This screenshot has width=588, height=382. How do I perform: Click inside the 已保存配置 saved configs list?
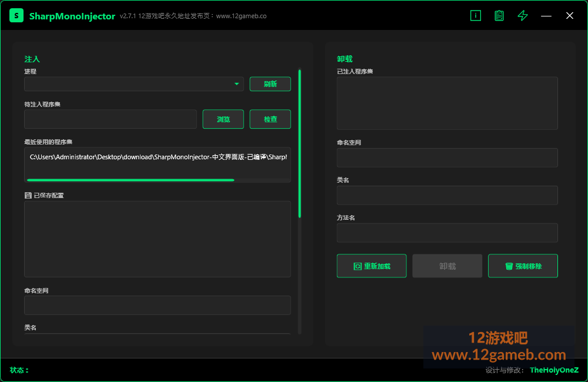pos(158,239)
